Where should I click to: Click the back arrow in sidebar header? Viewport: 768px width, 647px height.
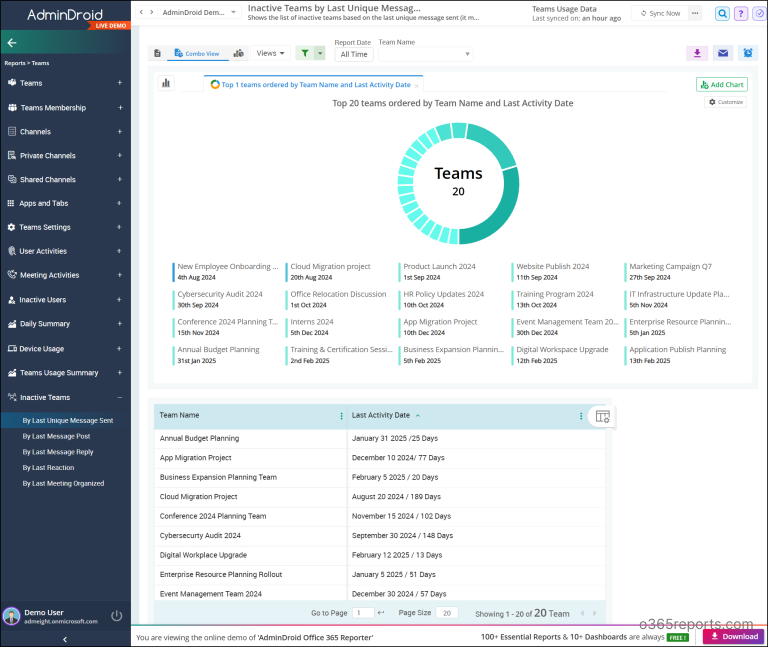(x=12, y=43)
